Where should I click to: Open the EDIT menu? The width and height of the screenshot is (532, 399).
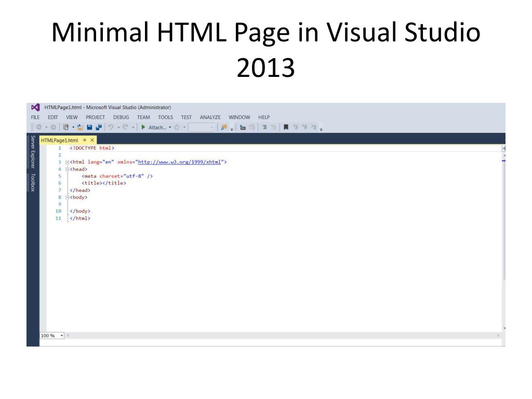coord(52,117)
